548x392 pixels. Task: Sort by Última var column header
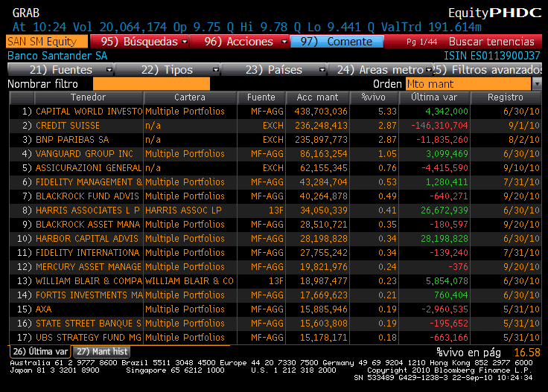(x=434, y=97)
